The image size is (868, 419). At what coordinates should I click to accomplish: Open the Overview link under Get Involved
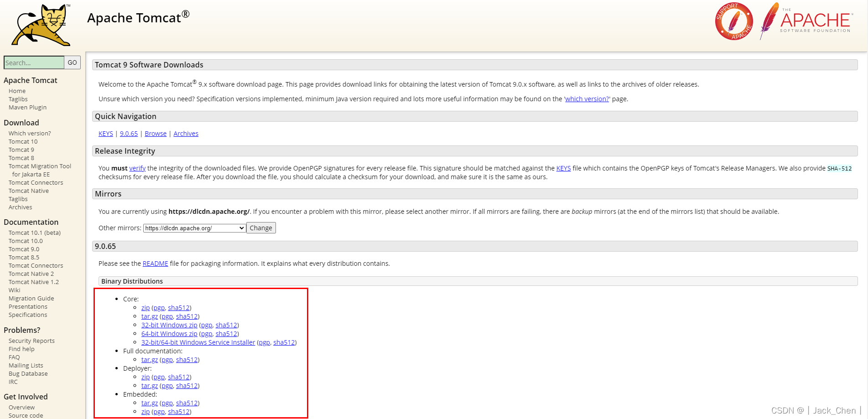(21, 408)
